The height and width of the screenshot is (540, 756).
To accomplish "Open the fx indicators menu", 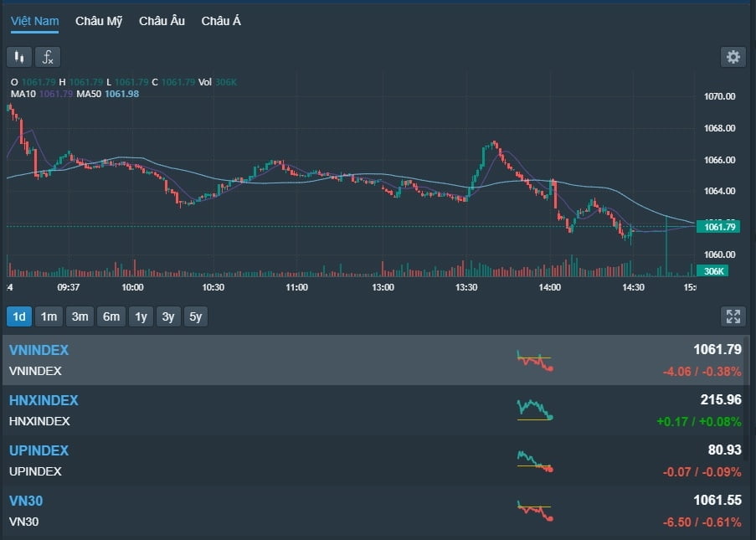I will tap(48, 57).
